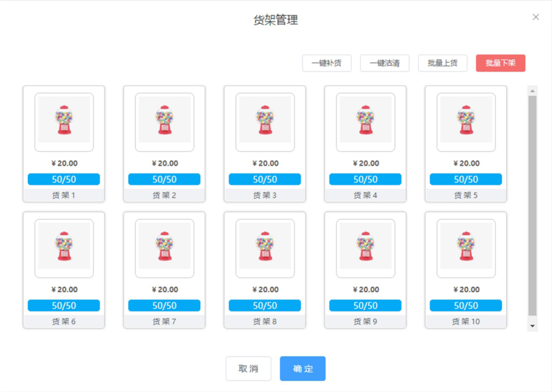Click the 50/50 stock bar on 货架 2
Viewport: 552px width, 392px height.
[x=164, y=179]
